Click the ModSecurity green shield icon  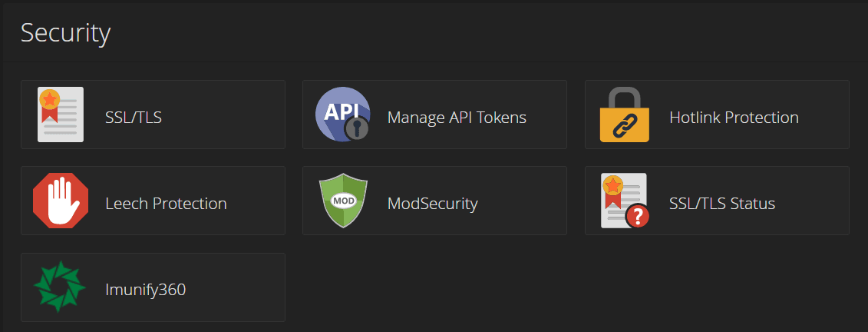tap(342, 201)
